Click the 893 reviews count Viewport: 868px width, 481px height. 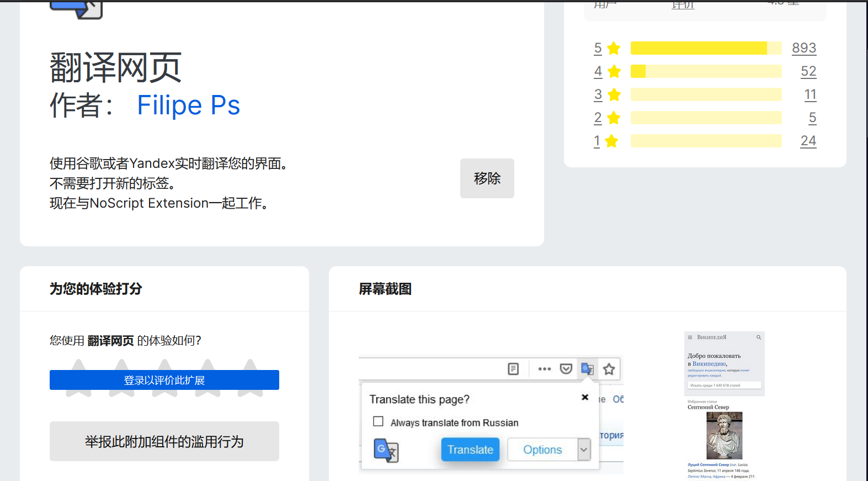tap(804, 48)
